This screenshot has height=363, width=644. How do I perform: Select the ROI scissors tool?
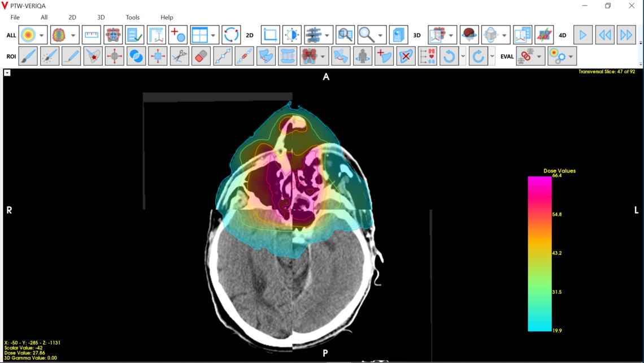[x=179, y=56]
